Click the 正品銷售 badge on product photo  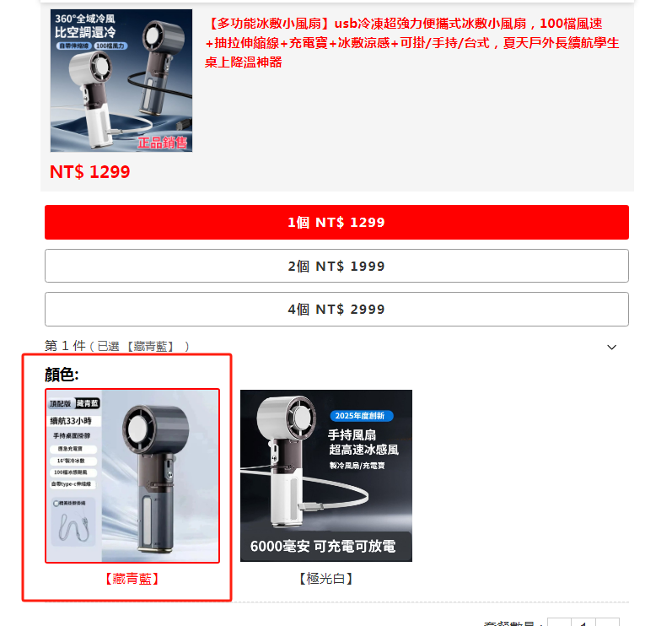click(162, 143)
